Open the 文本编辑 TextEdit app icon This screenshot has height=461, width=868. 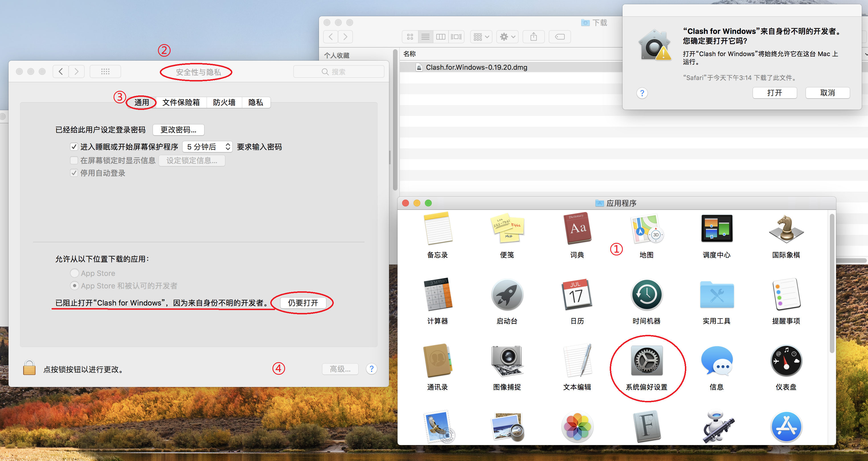point(577,360)
